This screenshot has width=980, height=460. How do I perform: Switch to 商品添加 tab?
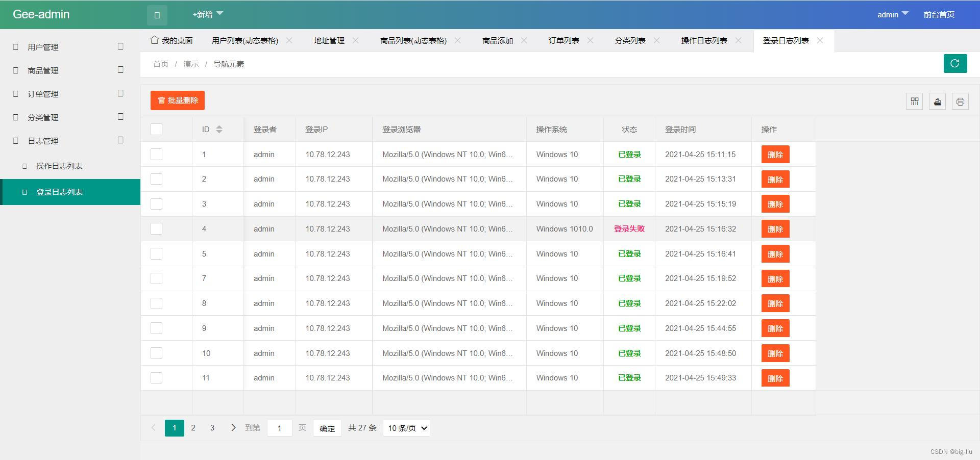(498, 41)
